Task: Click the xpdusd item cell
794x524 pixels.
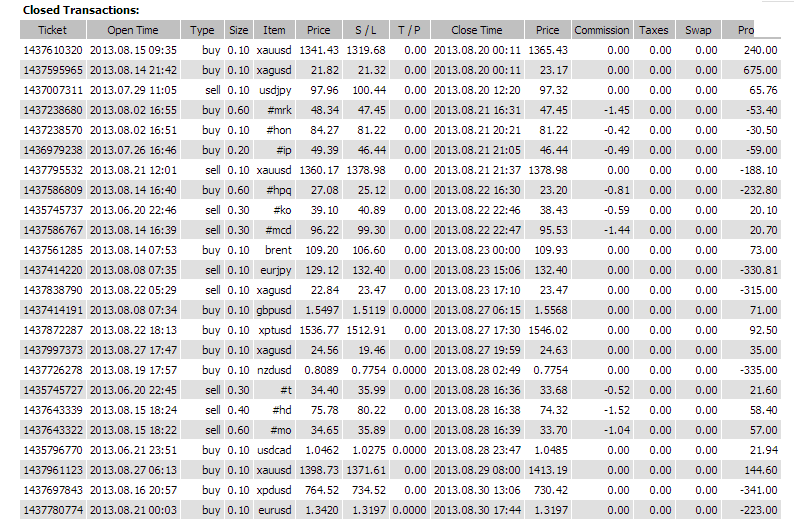Action: [274, 490]
